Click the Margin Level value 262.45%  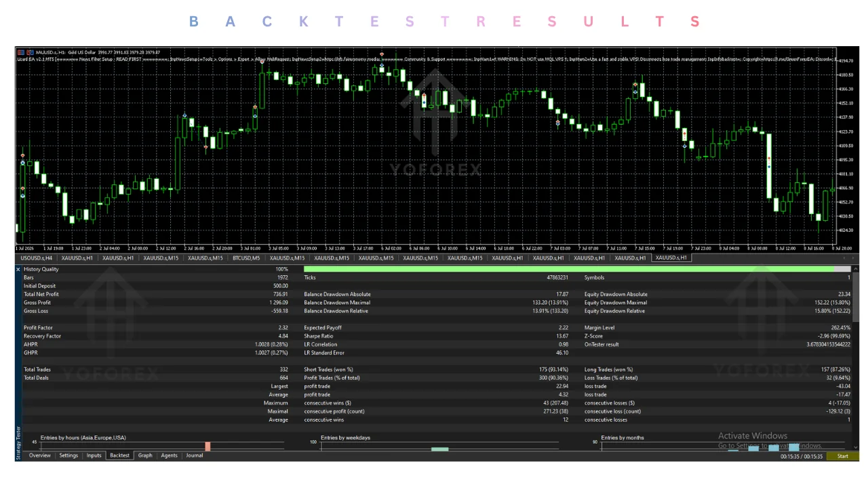click(840, 327)
